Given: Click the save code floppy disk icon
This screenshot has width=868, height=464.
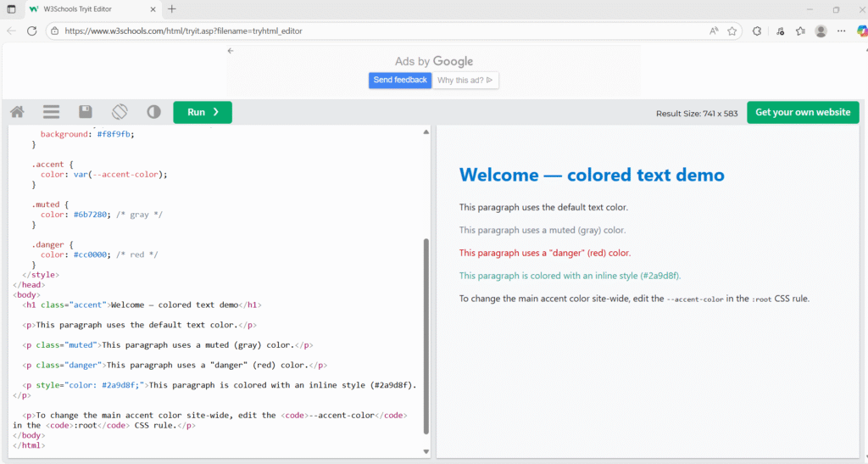Looking at the screenshot, I should point(85,112).
